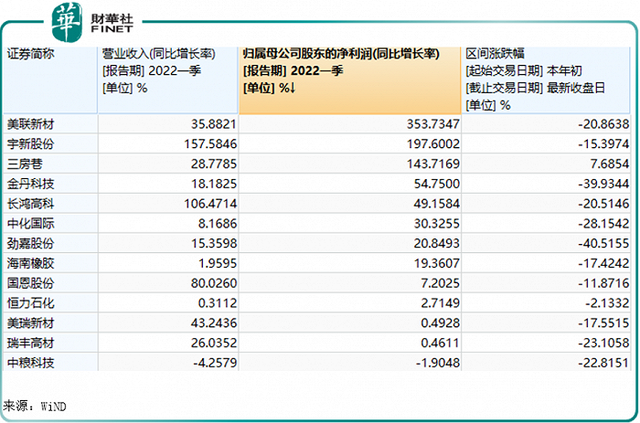
Task: Select the 国恩股份 row name
Action: coord(31,283)
